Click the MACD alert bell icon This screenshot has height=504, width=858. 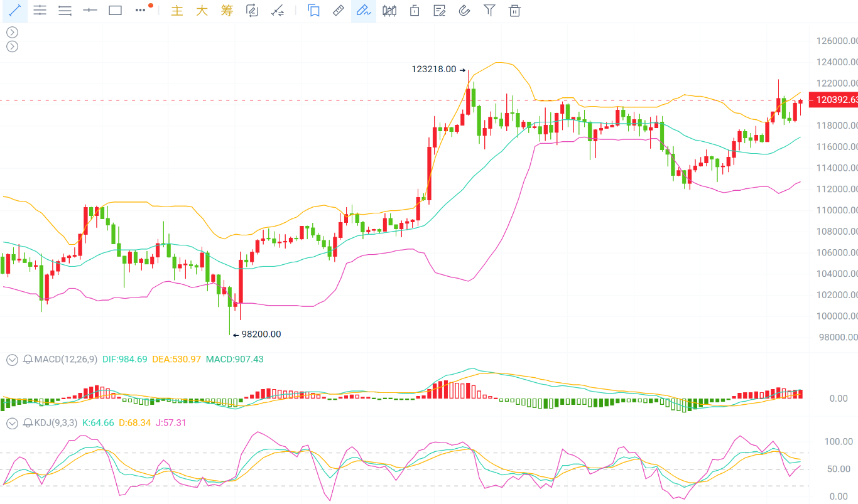[x=28, y=360]
